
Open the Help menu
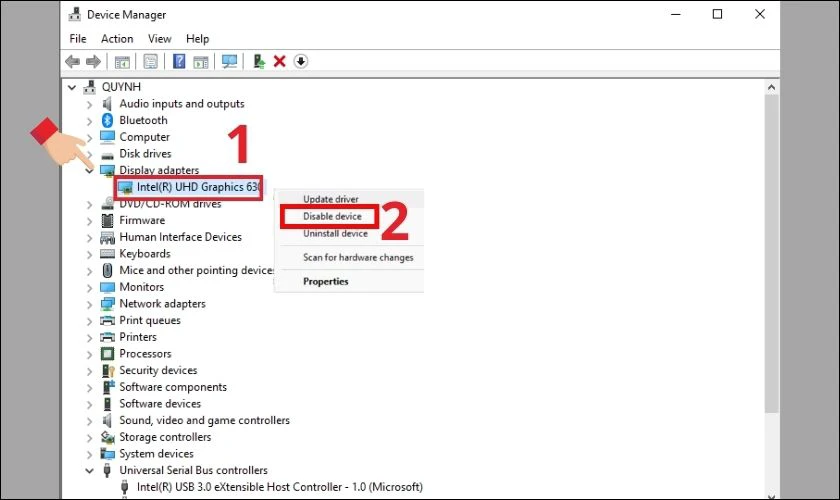[x=197, y=39]
